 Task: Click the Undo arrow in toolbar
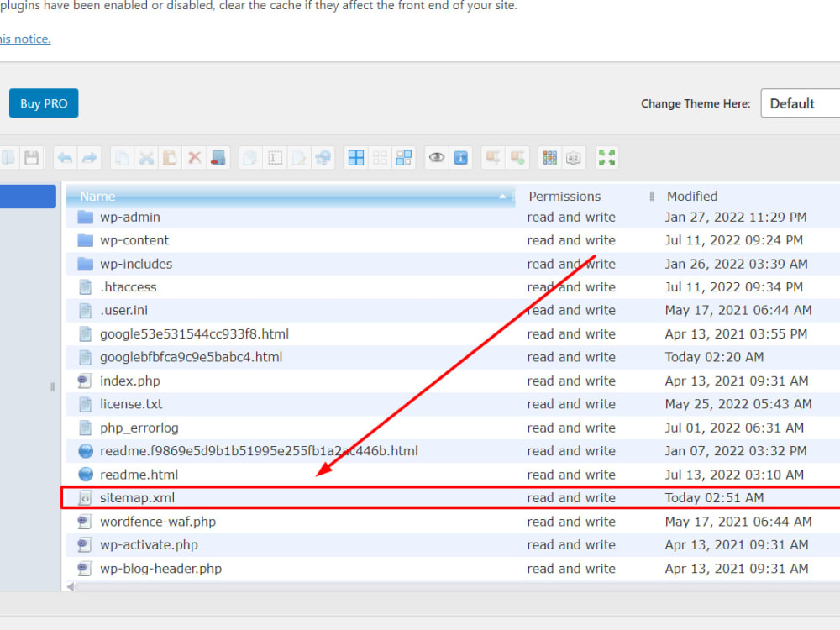[66, 158]
